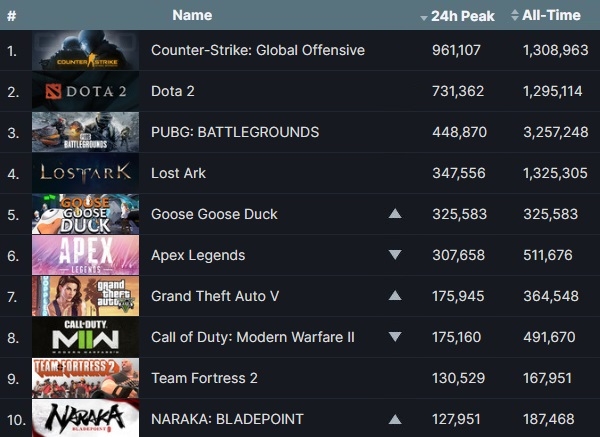Click the Goose Goose Duck thumbnail

[x=85, y=214]
